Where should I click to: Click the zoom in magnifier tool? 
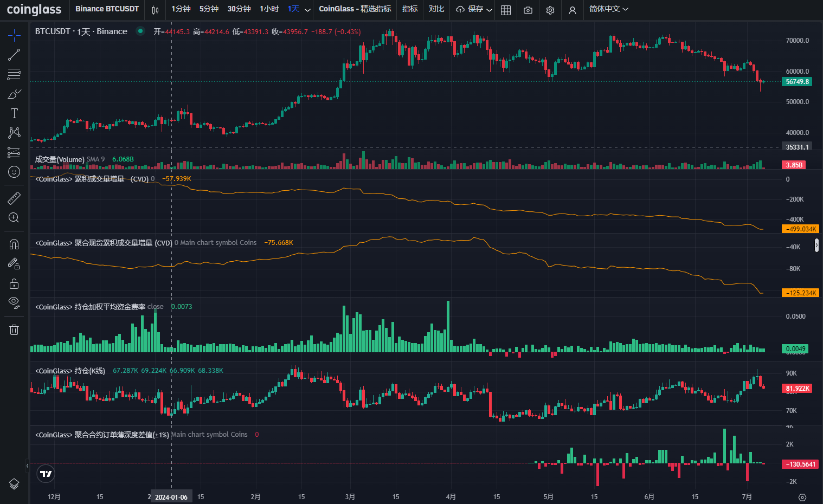click(14, 218)
